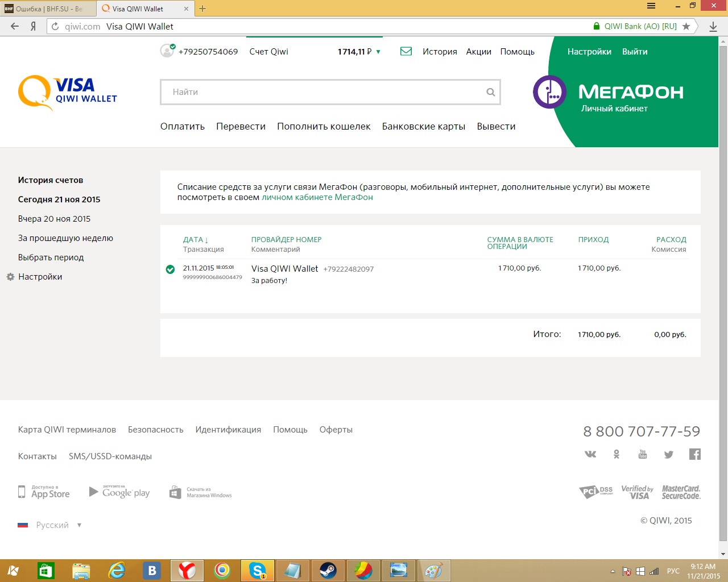This screenshot has height=582, width=728.
Task: Open the Перевести menu section
Action: click(241, 126)
